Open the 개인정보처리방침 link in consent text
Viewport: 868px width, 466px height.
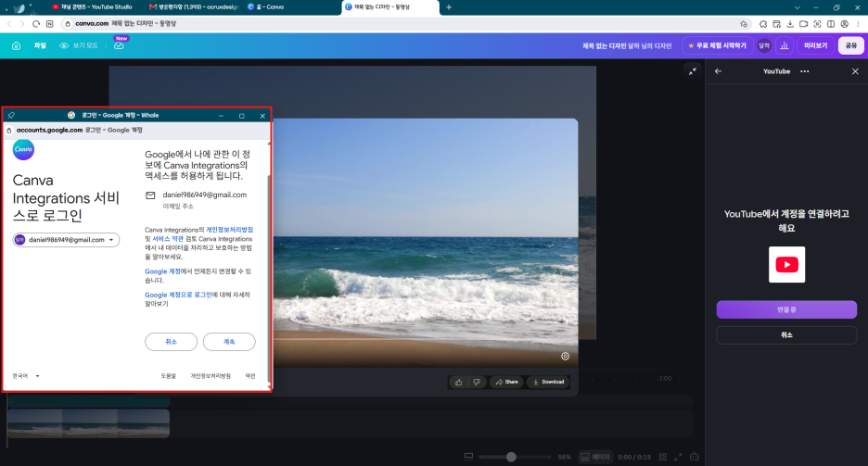tap(229, 230)
